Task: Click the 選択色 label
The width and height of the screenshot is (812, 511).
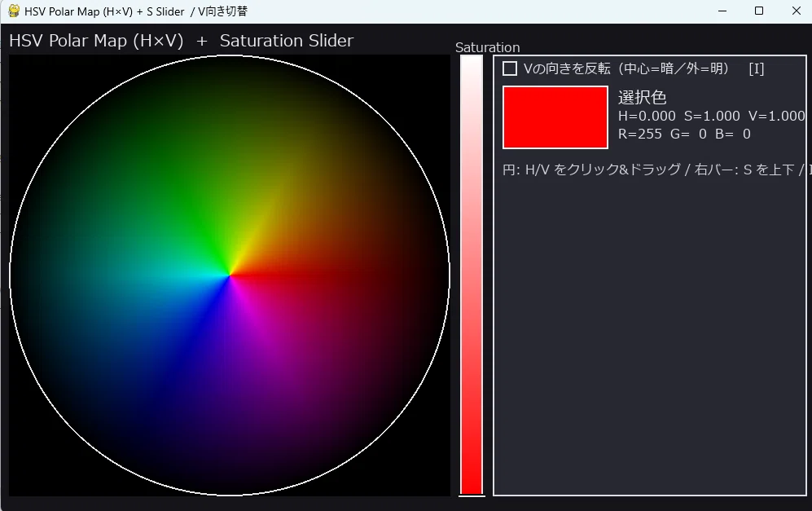Action: pyautogui.click(x=642, y=98)
